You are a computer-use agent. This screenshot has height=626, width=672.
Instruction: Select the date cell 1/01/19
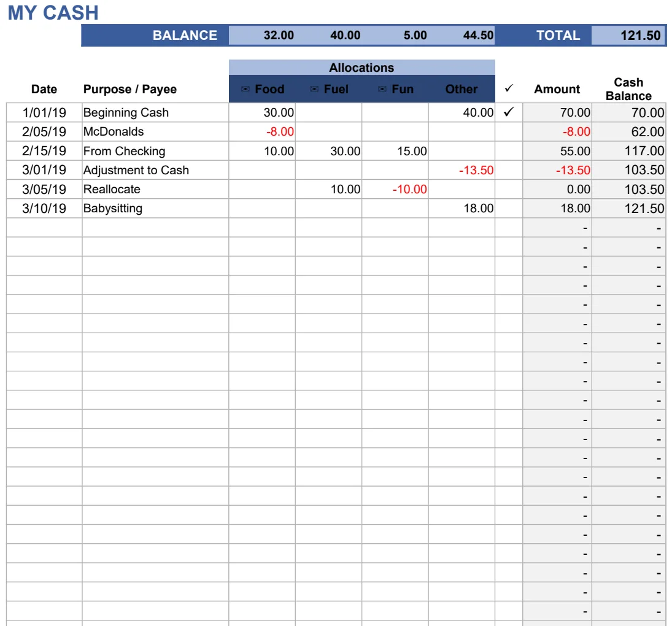44,113
